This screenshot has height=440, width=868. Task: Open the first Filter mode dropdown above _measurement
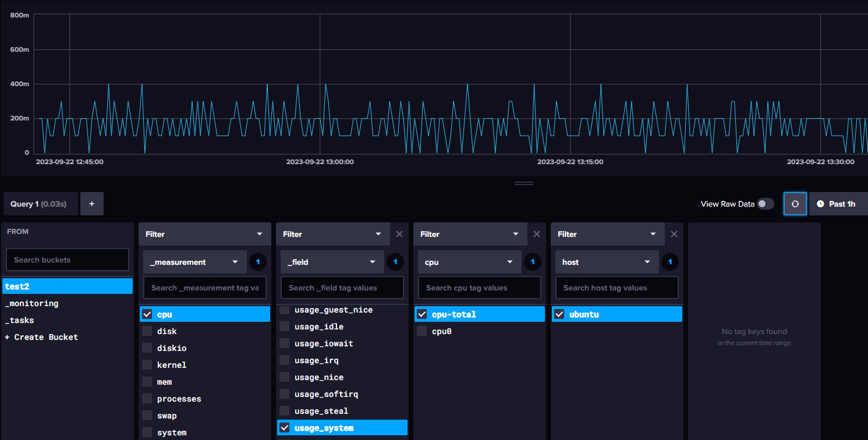(x=205, y=234)
